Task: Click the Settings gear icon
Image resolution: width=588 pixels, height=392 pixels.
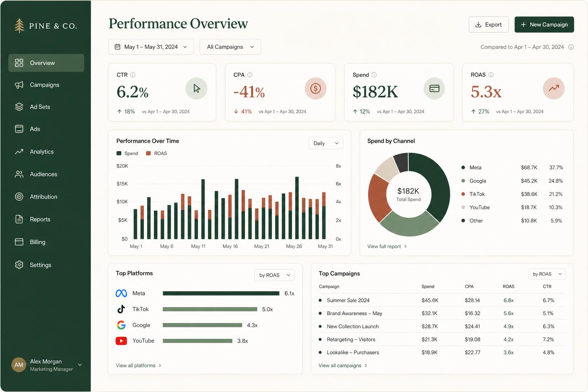Action: (x=19, y=265)
